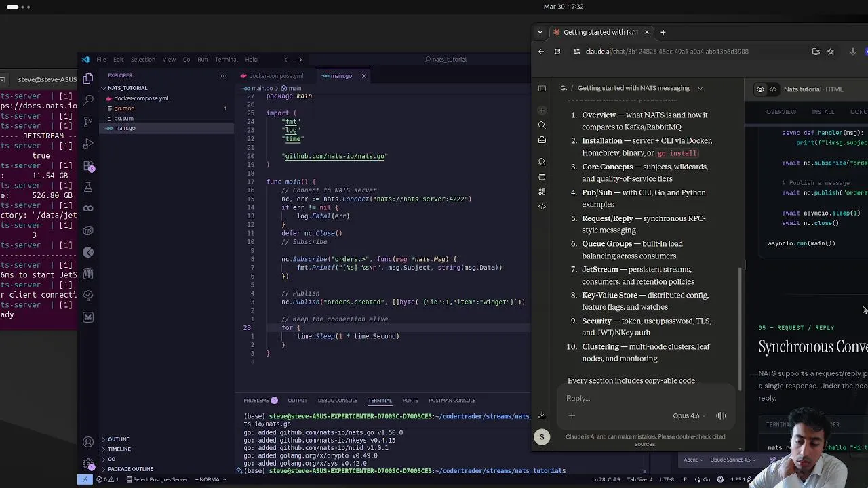Switch artifact to preview eye view
The image size is (868, 488).
760,89
